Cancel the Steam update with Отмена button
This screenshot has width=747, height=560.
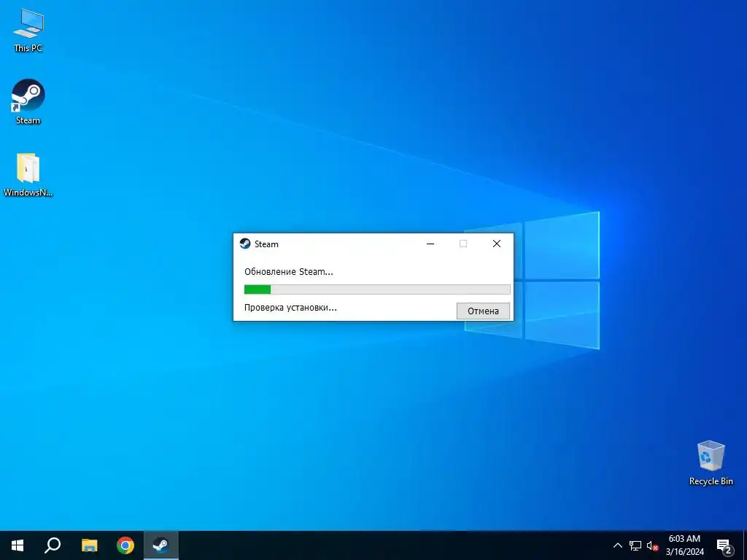coord(483,311)
